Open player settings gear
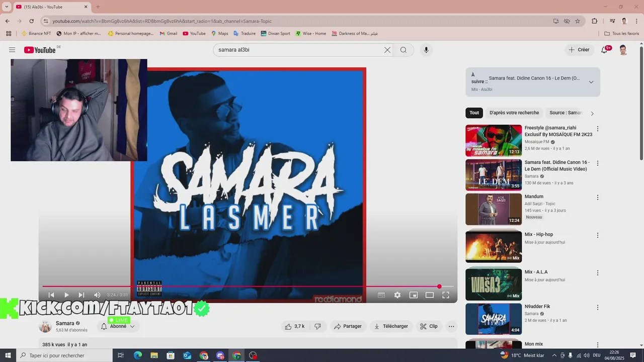 point(397,295)
